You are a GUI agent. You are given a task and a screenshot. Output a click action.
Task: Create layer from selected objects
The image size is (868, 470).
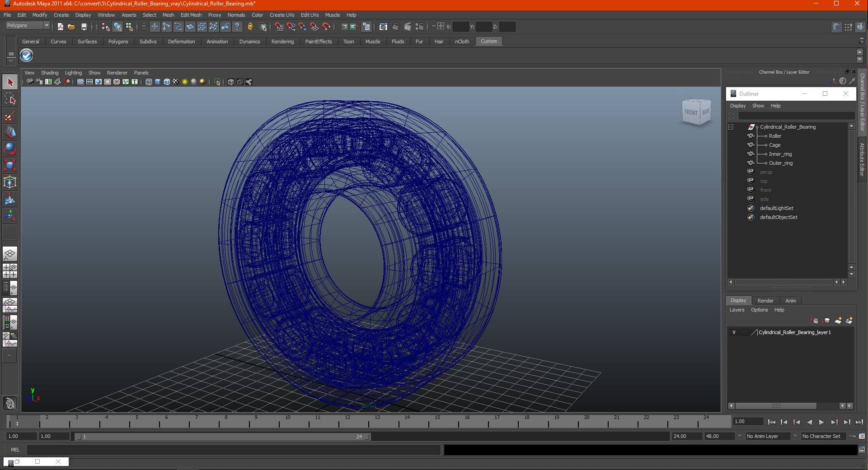pyautogui.click(x=849, y=321)
